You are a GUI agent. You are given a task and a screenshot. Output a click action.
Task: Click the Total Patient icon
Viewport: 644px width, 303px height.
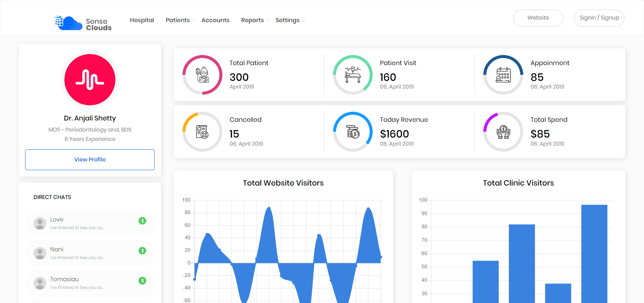pyautogui.click(x=202, y=75)
